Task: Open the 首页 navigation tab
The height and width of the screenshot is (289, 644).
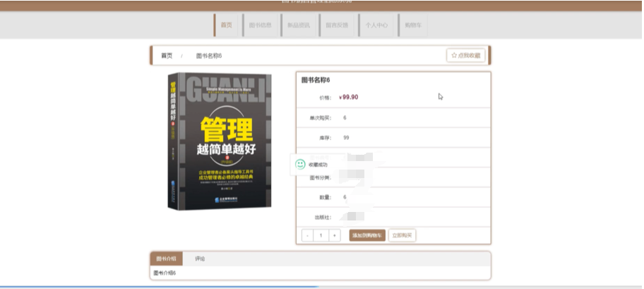Action: click(x=226, y=25)
